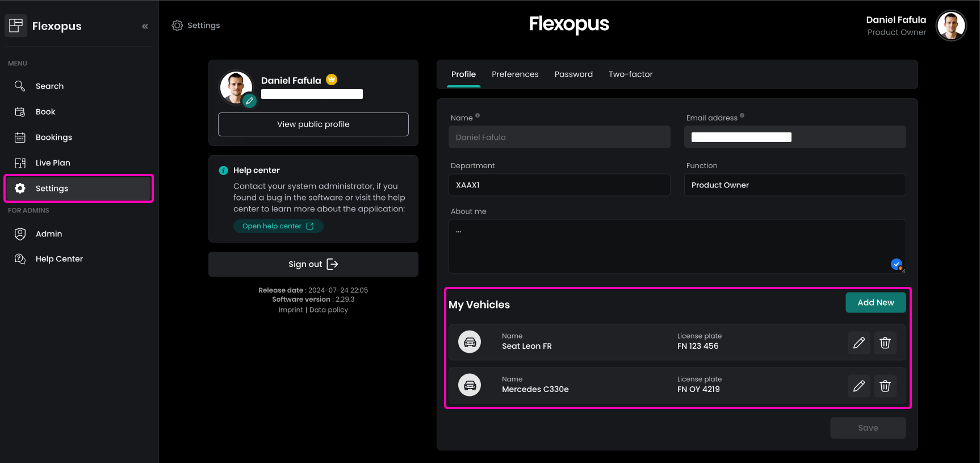Edit the Seat Leon FR vehicle
This screenshot has height=463, width=980.
coord(858,343)
